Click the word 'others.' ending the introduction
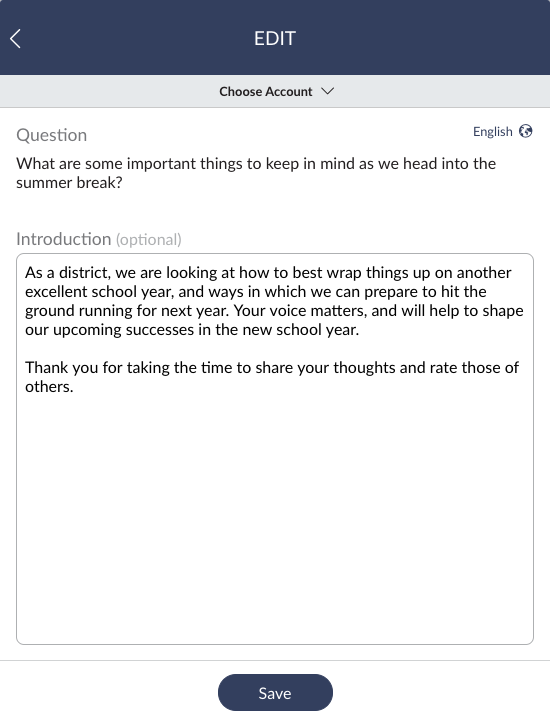Image resolution: width=550 pixels, height=724 pixels. (x=49, y=387)
